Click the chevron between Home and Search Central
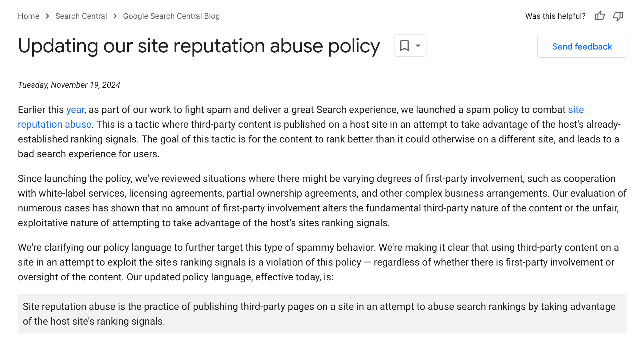The image size is (644, 344). click(x=47, y=16)
